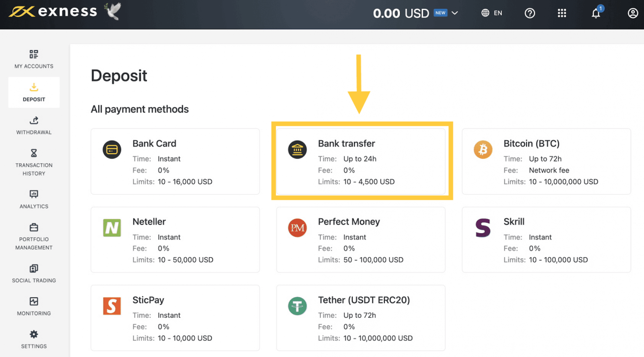Choose Bitcoin (BTC) payment method title
This screenshot has width=644, height=357.
click(x=532, y=144)
